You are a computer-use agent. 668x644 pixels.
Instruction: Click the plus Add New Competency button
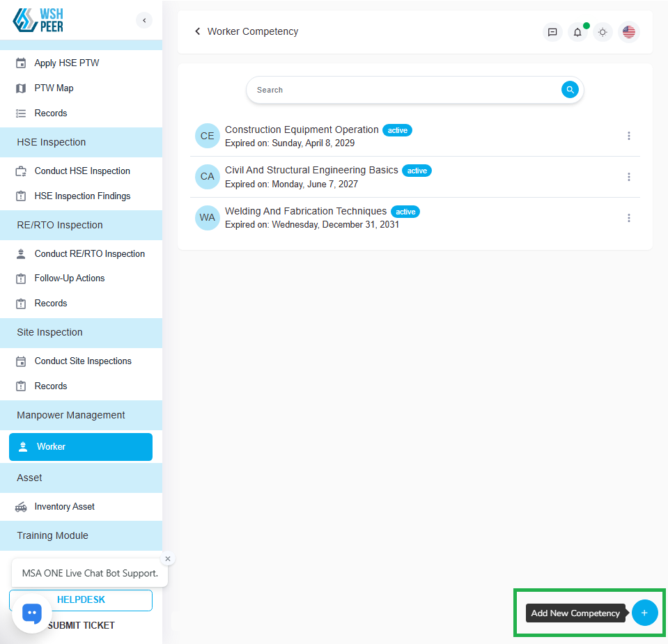tap(644, 613)
